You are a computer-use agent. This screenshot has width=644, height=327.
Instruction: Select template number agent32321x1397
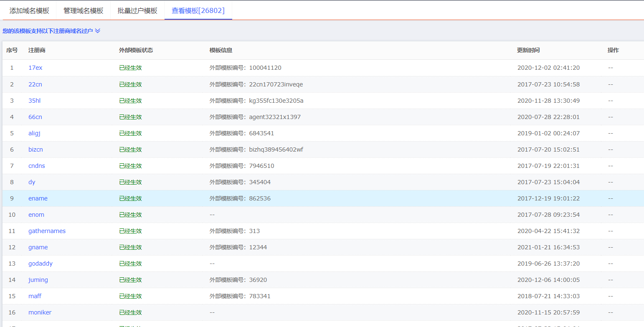click(x=275, y=117)
